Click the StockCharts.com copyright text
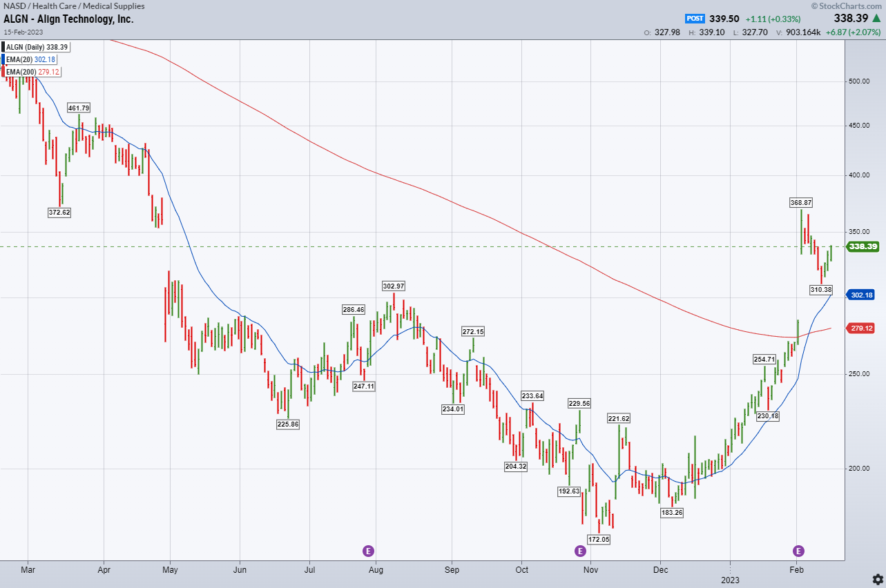 pyautogui.click(x=847, y=6)
